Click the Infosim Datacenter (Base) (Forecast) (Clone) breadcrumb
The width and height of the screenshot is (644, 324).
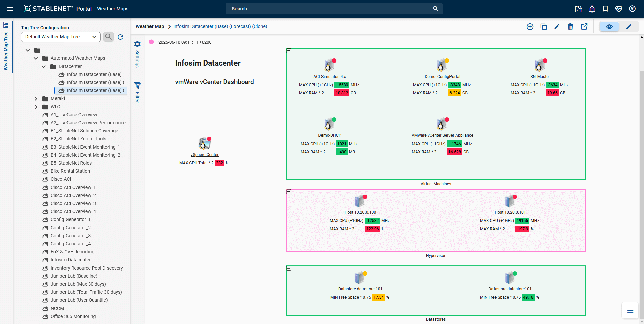(220, 26)
